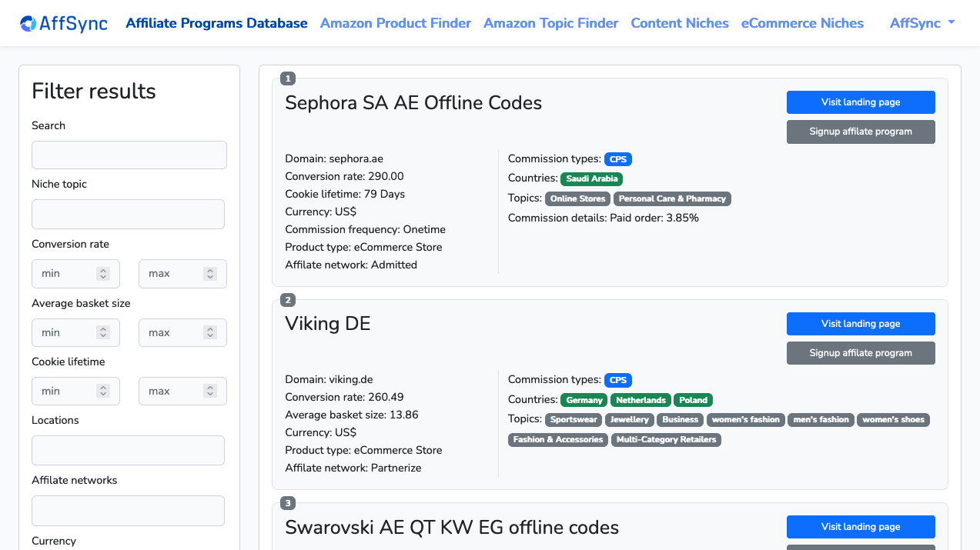Adjust Conversion rate min stepper arrows
This screenshot has height=550, width=980.
pos(103,274)
